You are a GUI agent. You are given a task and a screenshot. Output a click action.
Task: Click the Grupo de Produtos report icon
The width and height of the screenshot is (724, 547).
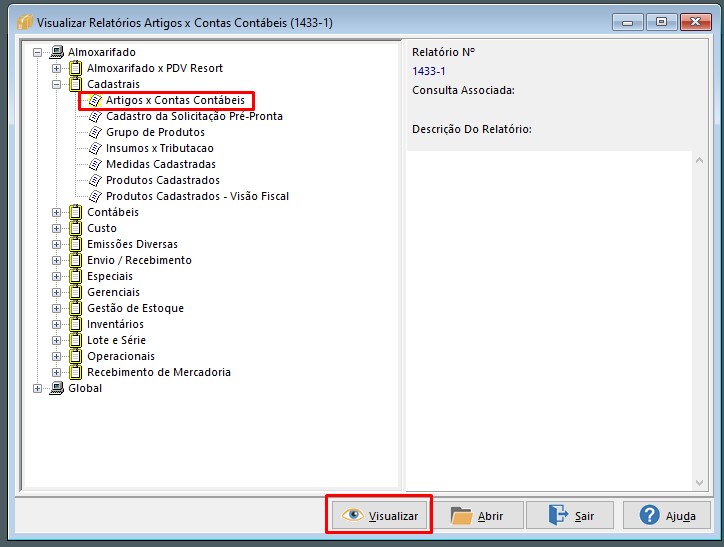pos(95,132)
